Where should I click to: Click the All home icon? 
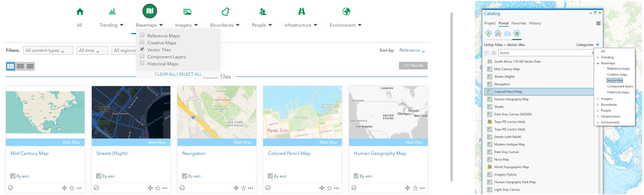tap(80, 12)
